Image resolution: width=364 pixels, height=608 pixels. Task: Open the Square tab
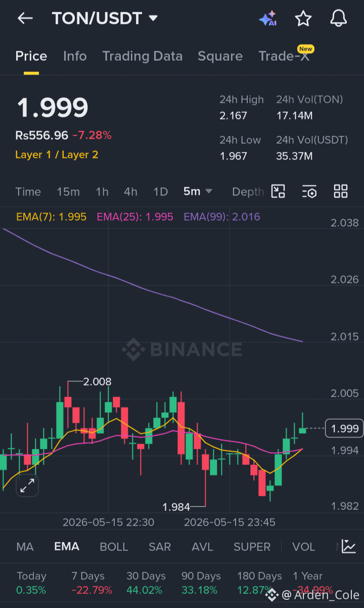coord(220,56)
